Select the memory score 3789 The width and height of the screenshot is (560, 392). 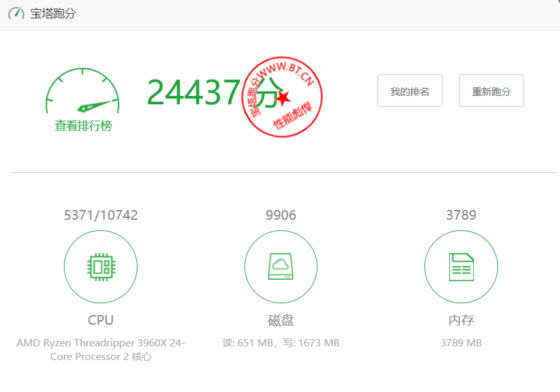point(461,215)
